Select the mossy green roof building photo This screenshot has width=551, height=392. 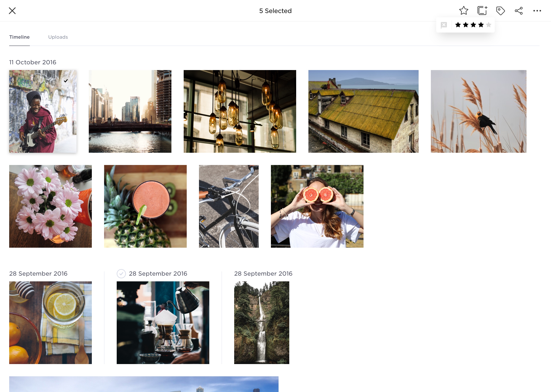tap(363, 111)
